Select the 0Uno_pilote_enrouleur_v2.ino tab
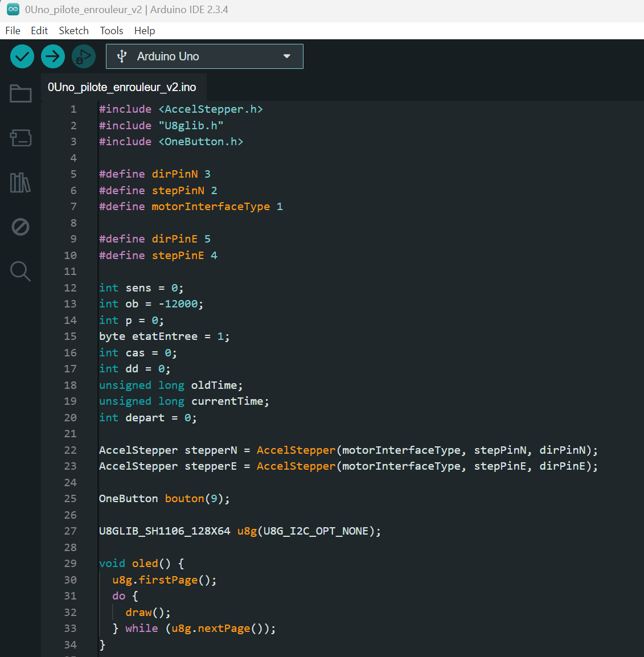 pos(122,87)
